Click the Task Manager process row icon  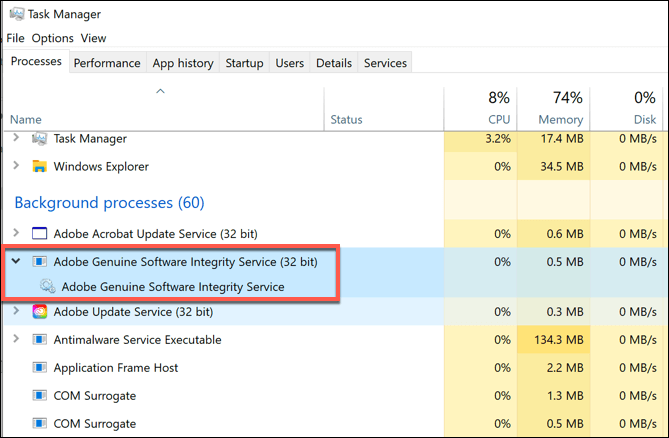(40, 139)
